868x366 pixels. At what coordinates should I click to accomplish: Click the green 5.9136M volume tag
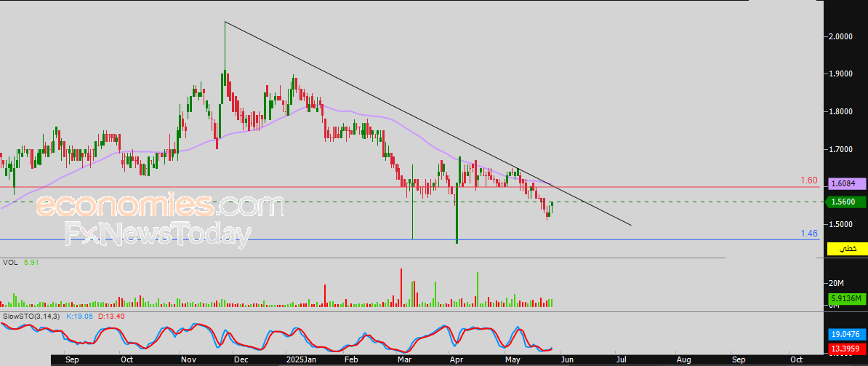click(x=846, y=299)
